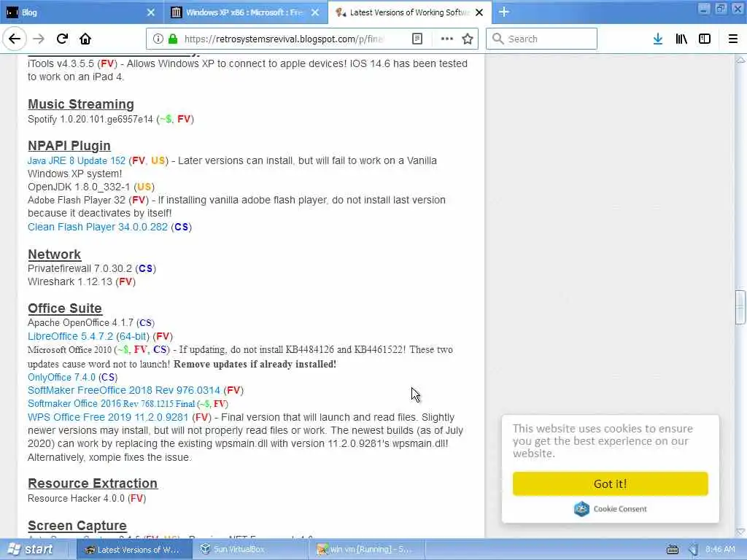The width and height of the screenshot is (747, 560).
Task: Bookmark this page with the star
Action: click(468, 39)
